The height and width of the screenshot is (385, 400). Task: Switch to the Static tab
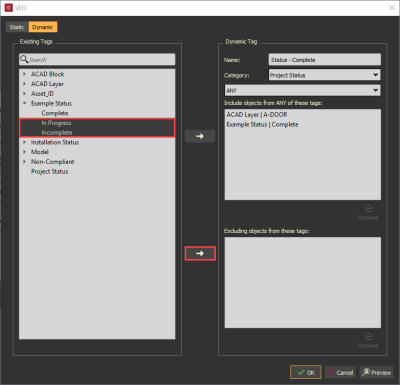coord(17,27)
